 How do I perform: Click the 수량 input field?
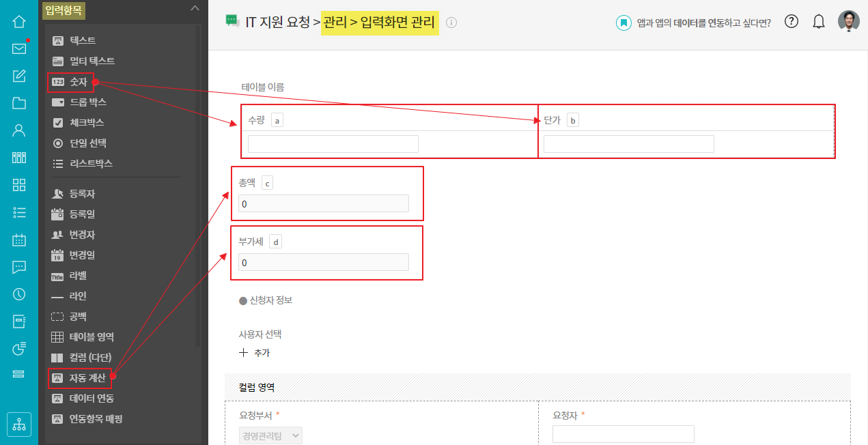(x=333, y=144)
